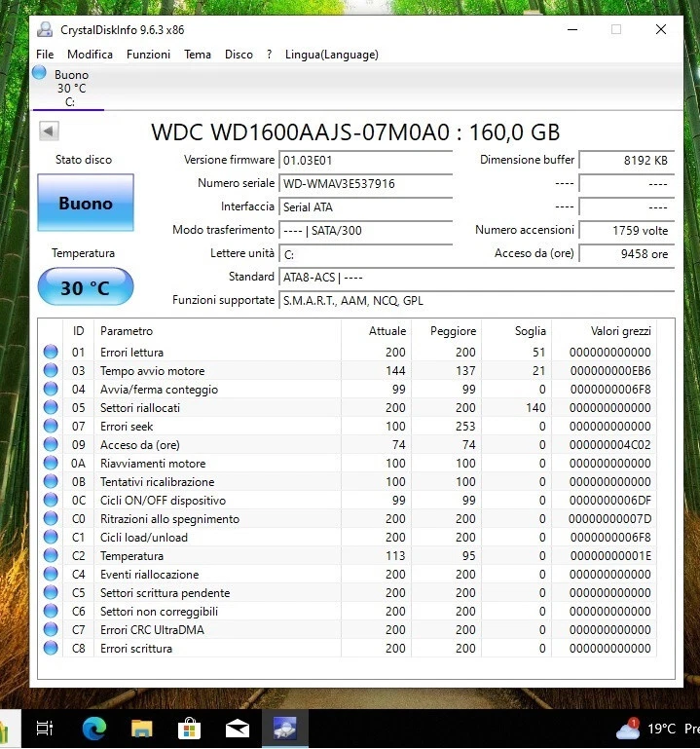Click the status dot for Avvia/ferma conteggio
The height and width of the screenshot is (749, 700).
51,389
